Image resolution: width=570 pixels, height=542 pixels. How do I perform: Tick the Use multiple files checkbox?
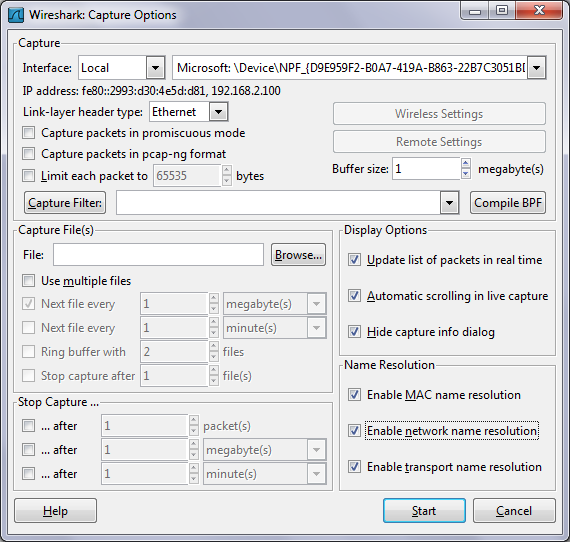coord(28,281)
